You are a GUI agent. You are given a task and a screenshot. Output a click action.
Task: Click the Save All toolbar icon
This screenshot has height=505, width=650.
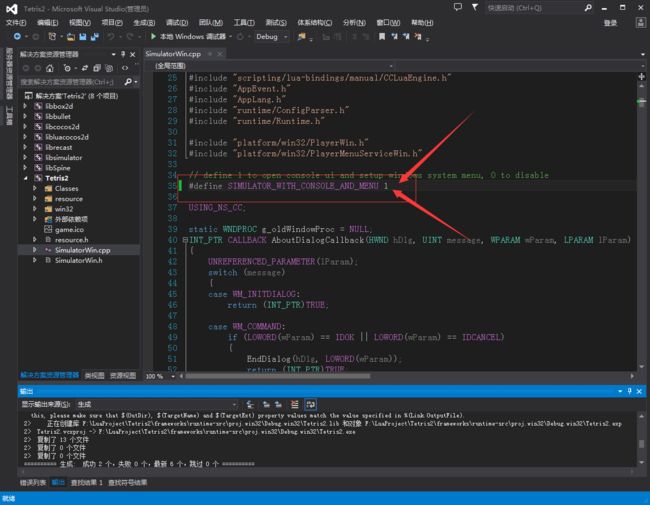[x=95, y=37]
